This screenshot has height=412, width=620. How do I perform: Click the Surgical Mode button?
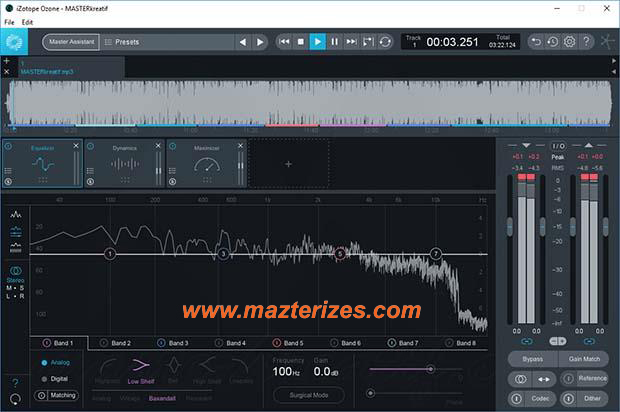(308, 395)
